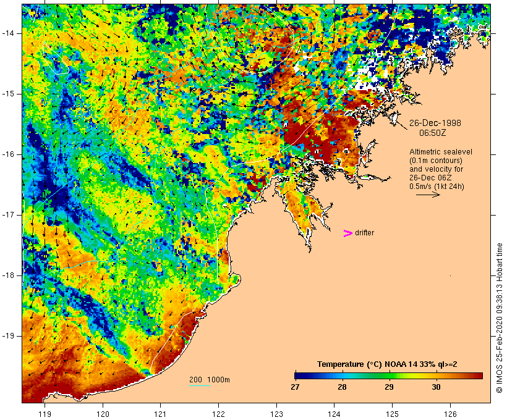Click the longitude label 123
The height and width of the screenshot is (420, 507).
click(x=276, y=414)
